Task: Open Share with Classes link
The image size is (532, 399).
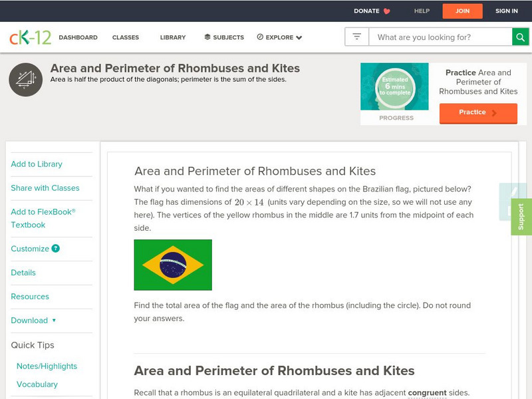Action: pyautogui.click(x=45, y=188)
